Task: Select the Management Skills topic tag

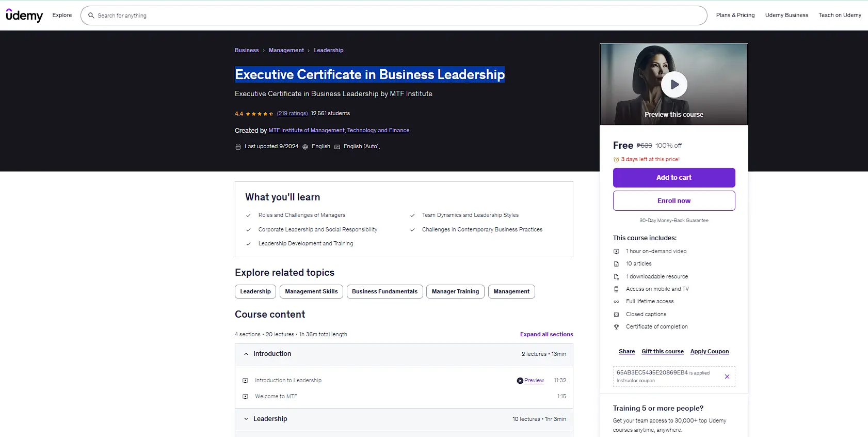Action: pos(311,292)
